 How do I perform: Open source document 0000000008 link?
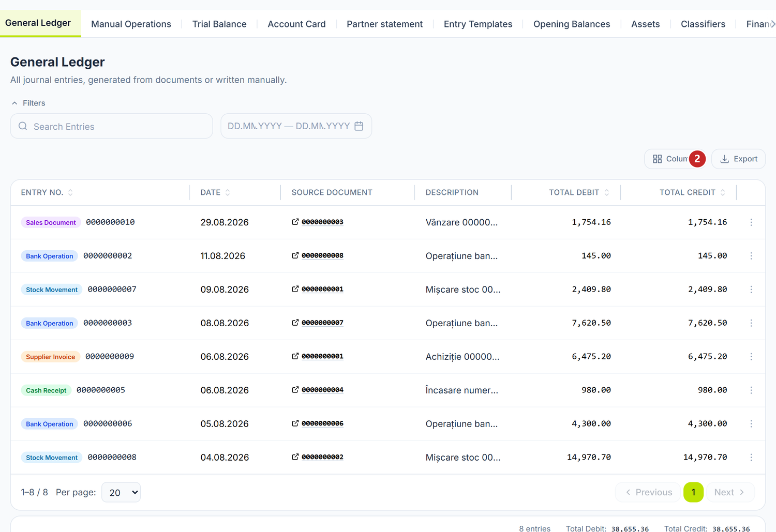click(x=318, y=255)
